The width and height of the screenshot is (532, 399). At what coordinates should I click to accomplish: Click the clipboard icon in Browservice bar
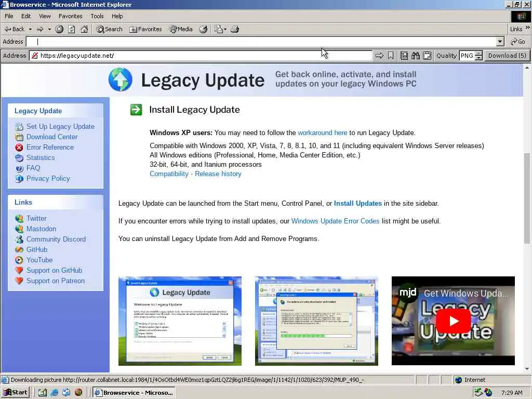click(x=427, y=56)
